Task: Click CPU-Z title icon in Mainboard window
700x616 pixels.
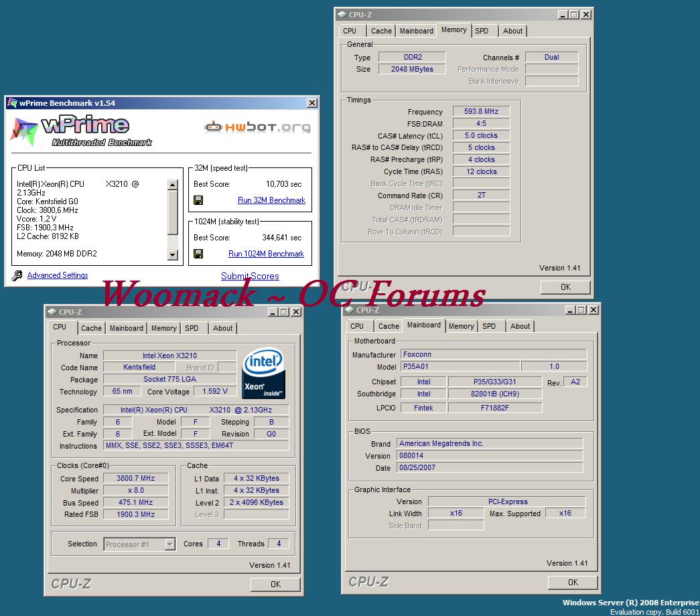Action: coord(350,309)
